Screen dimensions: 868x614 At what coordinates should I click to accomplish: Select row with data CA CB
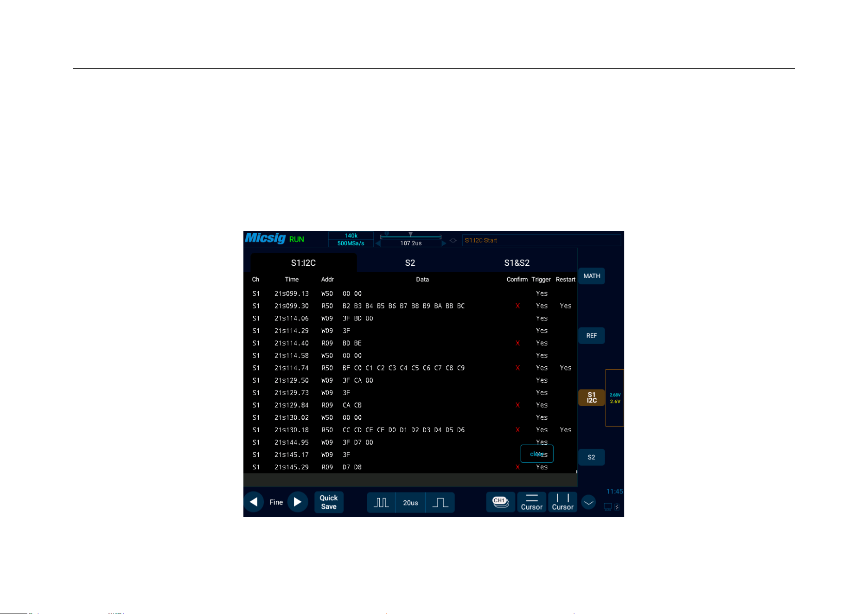410,405
